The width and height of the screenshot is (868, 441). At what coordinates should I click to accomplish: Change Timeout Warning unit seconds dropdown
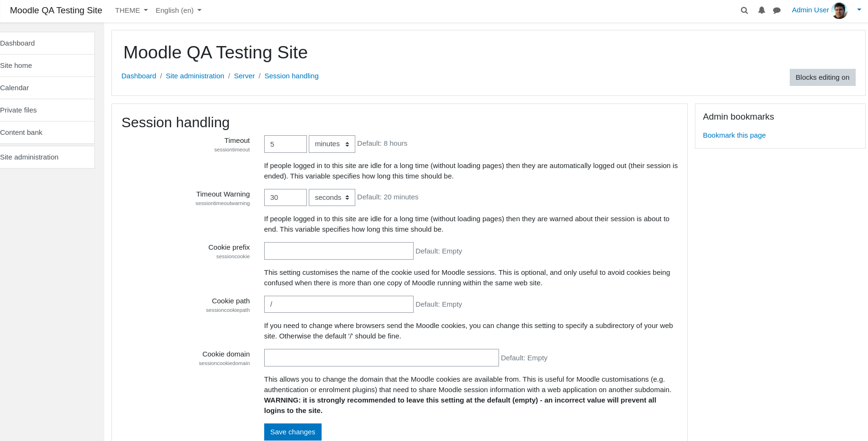(332, 197)
